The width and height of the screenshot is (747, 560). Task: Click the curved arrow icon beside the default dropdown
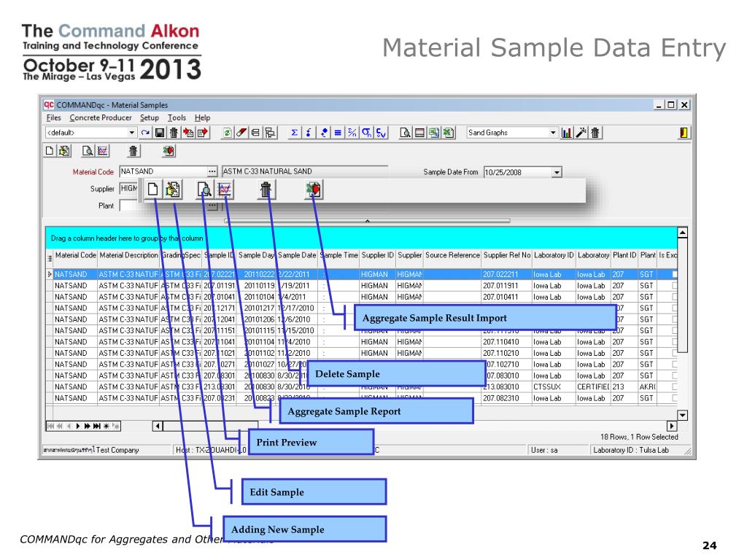[x=145, y=133]
